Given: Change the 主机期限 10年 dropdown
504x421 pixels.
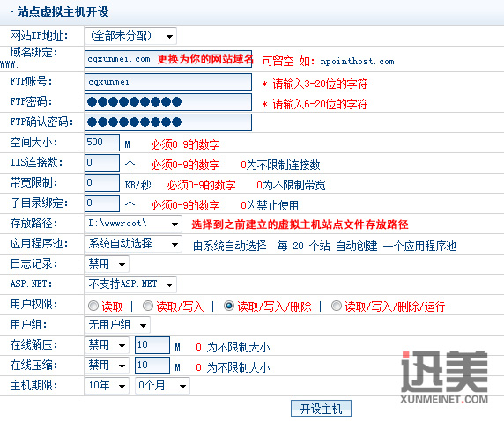Looking at the screenshot, I should pos(107,386).
